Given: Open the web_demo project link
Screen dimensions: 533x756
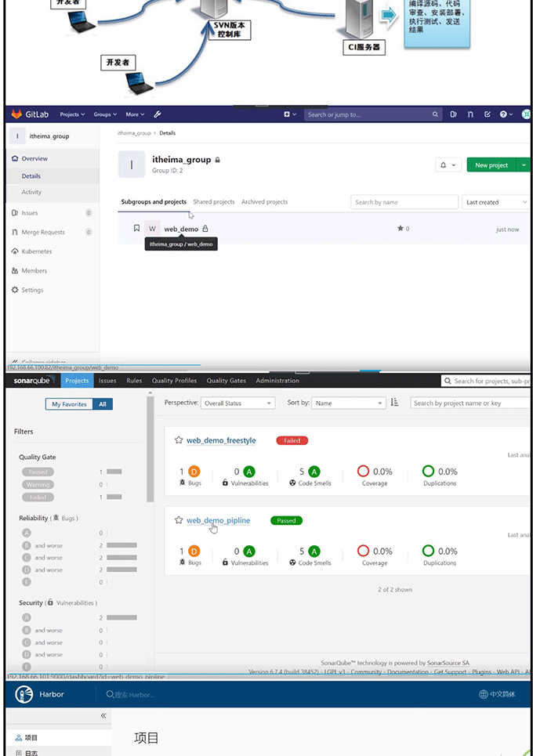Looking at the screenshot, I should 181,229.
